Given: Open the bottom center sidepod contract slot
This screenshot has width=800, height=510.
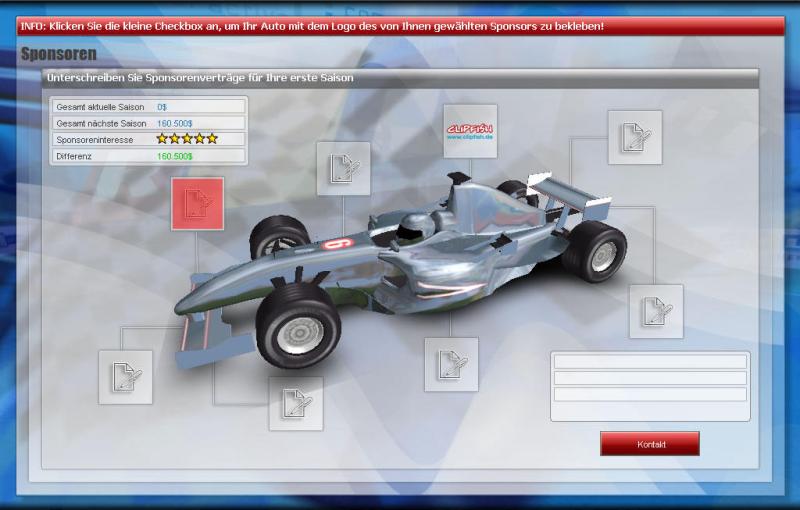Looking at the screenshot, I should click(x=451, y=364).
